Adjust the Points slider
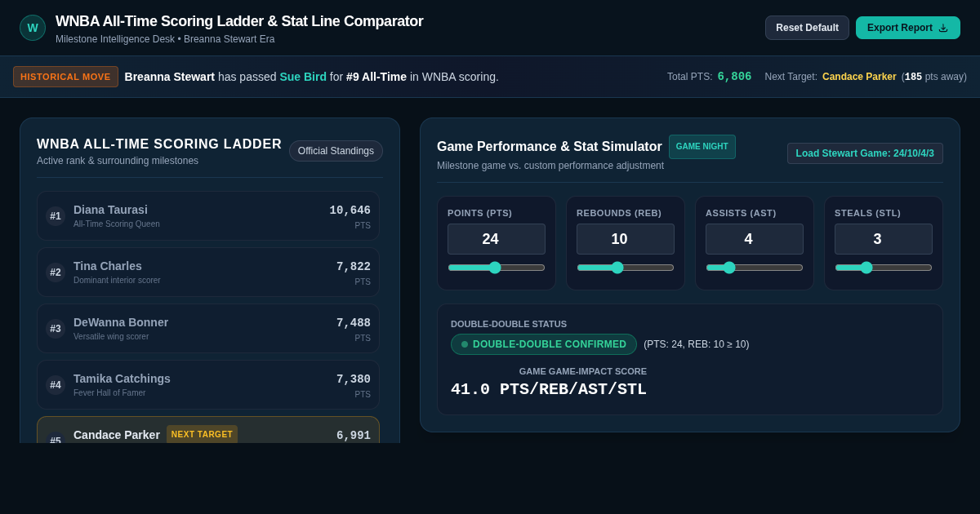Screen dimensions: 980x514 click(497, 268)
